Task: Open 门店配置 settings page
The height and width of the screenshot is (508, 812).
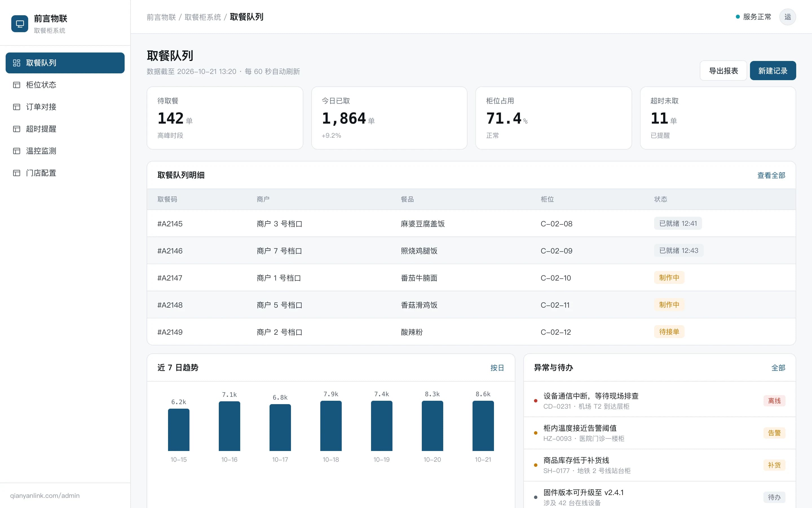Action: 65,173
